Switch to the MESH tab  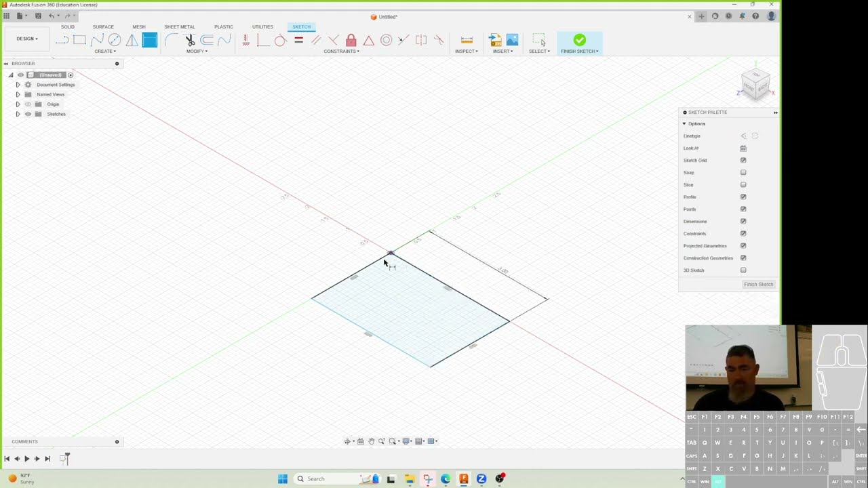pos(139,27)
